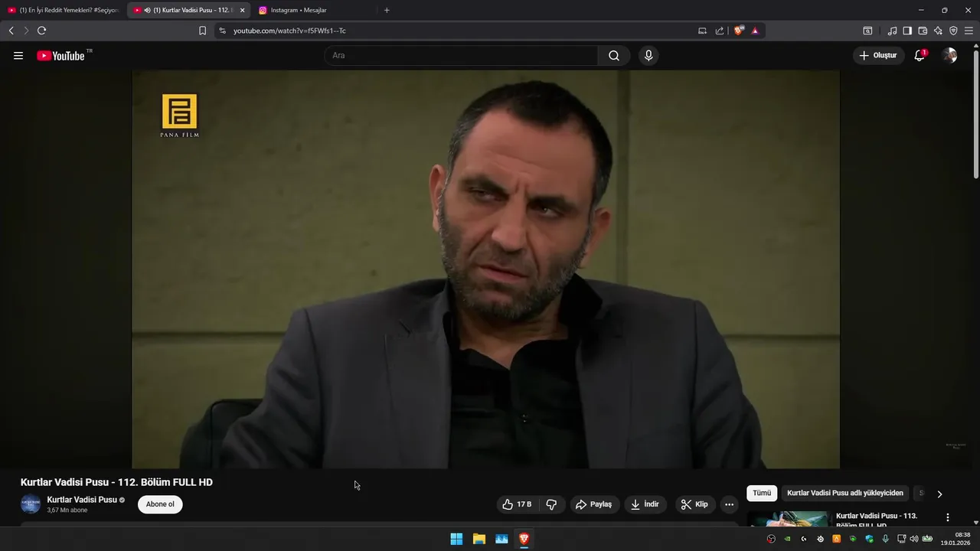Click the Abone ol subscribe button
This screenshot has height=551, width=980.
tap(160, 504)
